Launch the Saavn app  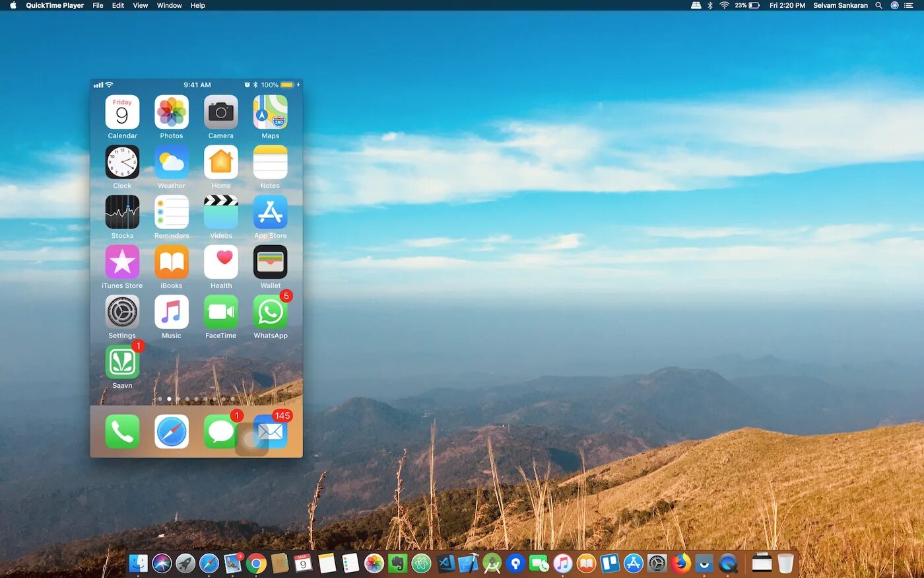(122, 362)
